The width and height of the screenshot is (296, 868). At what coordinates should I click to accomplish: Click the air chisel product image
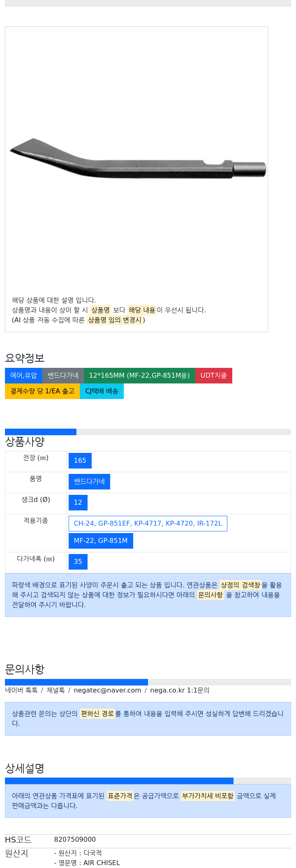point(138,159)
